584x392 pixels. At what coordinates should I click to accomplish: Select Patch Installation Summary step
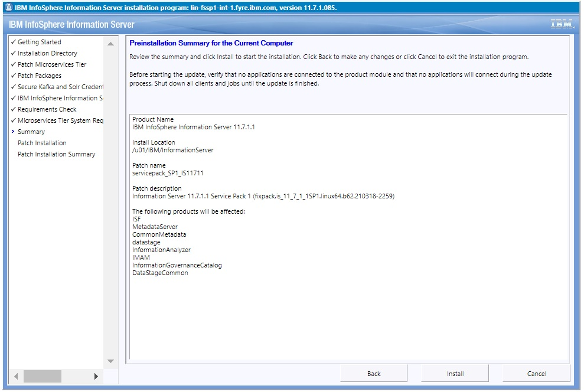click(x=56, y=154)
